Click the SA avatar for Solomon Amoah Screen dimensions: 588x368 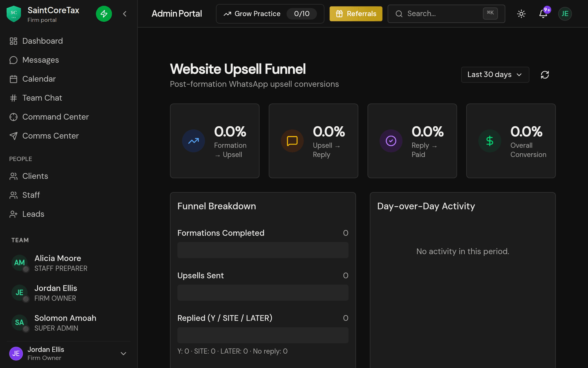(20, 323)
